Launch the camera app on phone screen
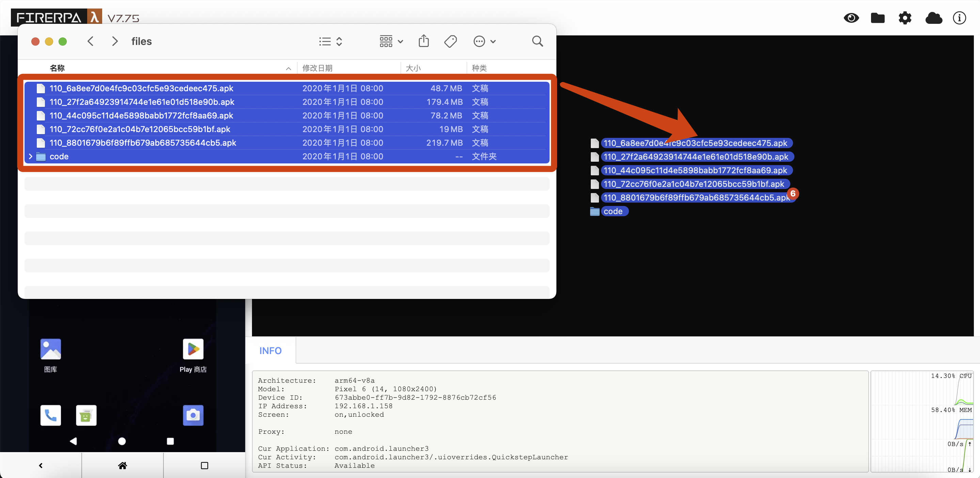The image size is (980, 478). (x=193, y=415)
